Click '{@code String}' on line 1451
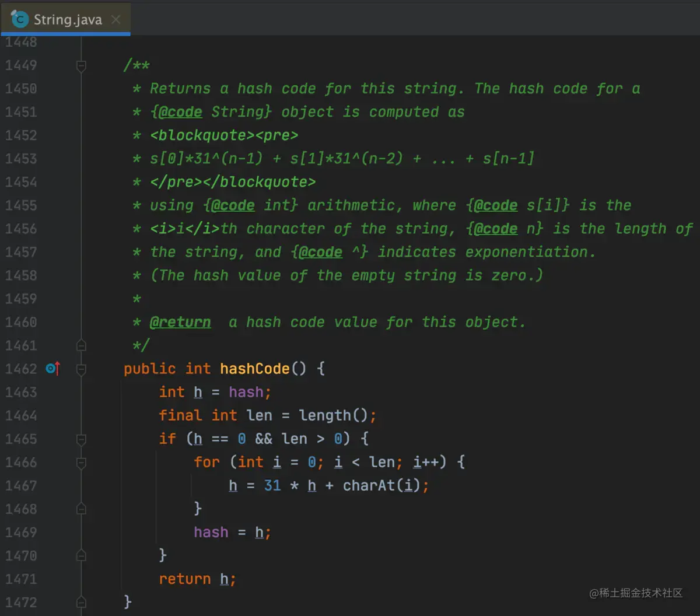The width and height of the screenshot is (700, 616). tap(211, 112)
